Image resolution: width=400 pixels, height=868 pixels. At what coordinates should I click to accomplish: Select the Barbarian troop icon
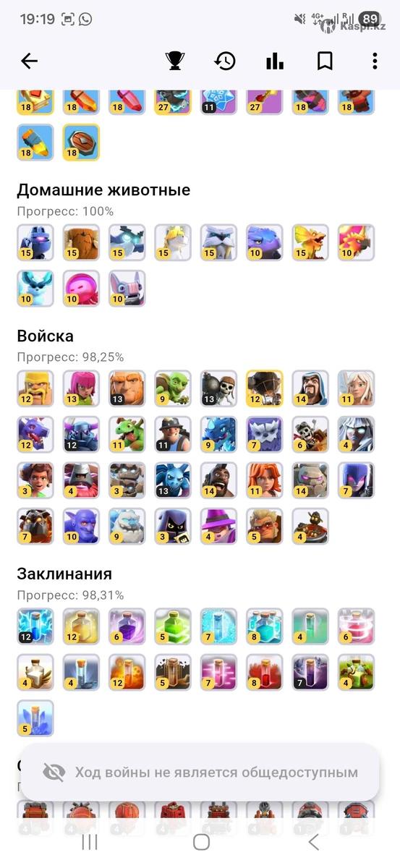tap(35, 388)
